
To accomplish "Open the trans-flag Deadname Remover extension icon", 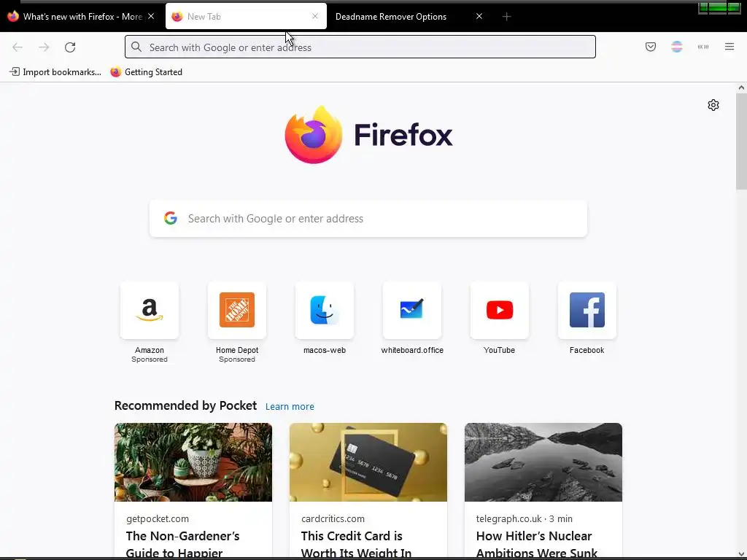I will (x=676, y=47).
